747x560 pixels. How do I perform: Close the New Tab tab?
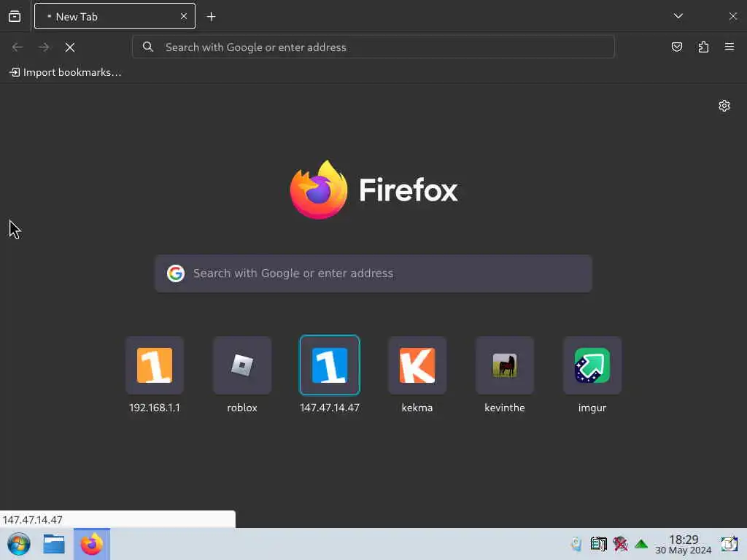tap(183, 16)
